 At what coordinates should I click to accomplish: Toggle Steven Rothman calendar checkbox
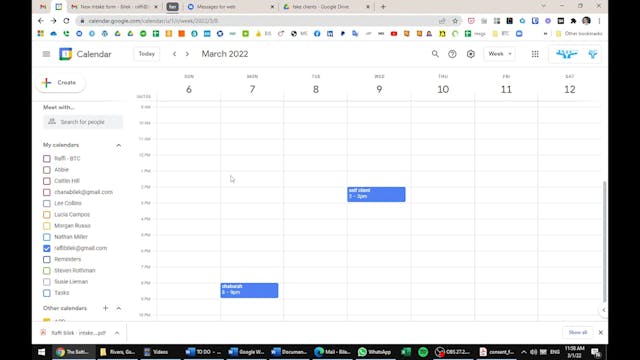47,271
